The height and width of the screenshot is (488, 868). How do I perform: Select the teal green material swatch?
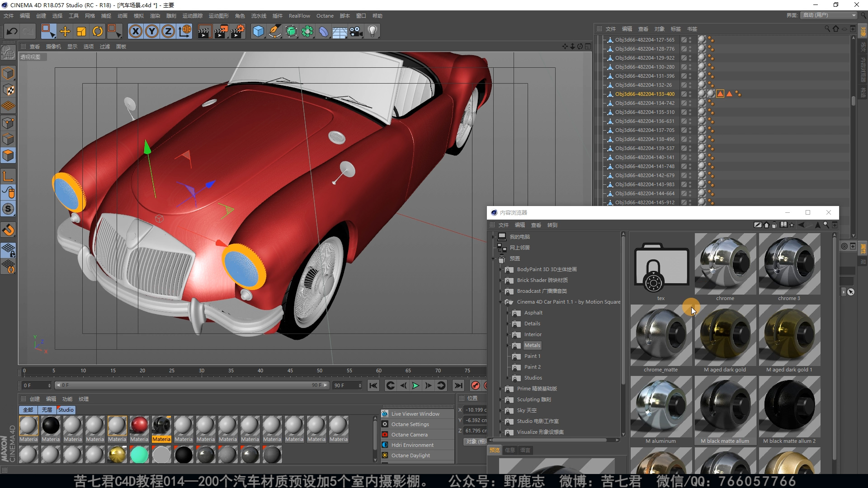pos(139,455)
